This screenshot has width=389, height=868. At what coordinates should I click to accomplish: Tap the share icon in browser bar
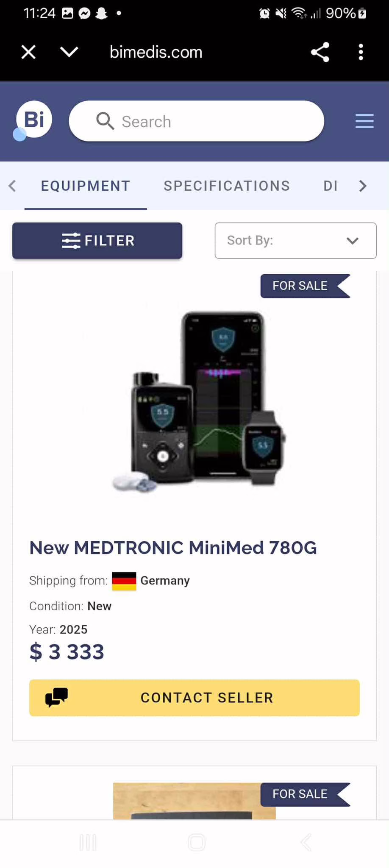point(320,52)
